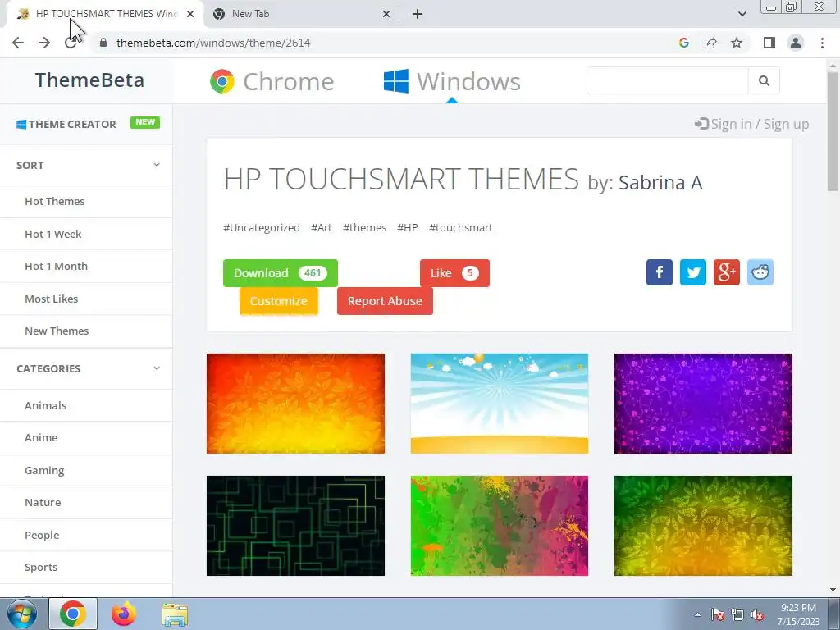Click the Report Abuse button
Image resolution: width=840 pixels, height=630 pixels.
pos(385,301)
